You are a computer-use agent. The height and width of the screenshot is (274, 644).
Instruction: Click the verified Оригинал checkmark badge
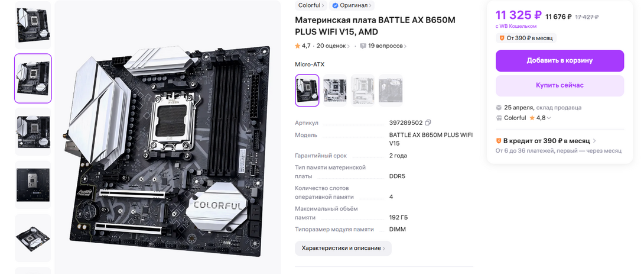pyautogui.click(x=335, y=5)
